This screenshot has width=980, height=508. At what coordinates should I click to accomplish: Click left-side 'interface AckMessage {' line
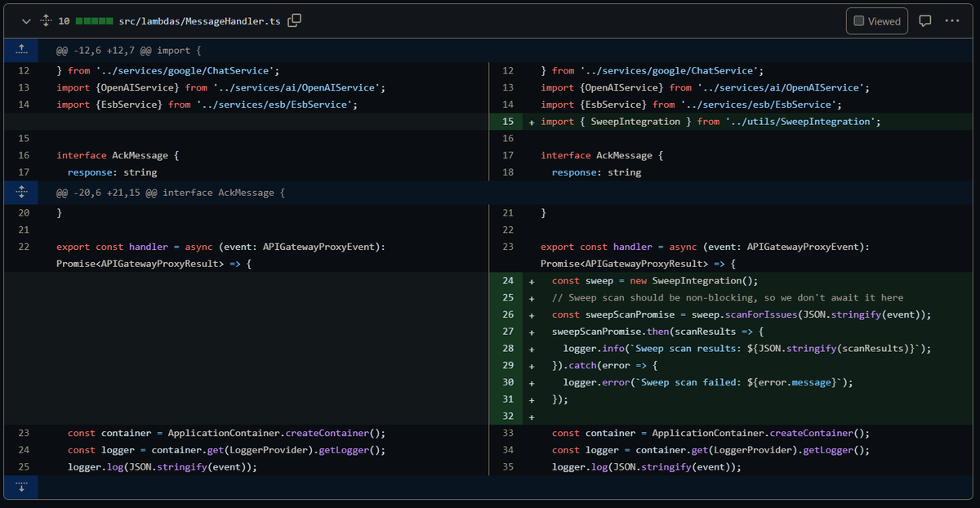click(x=118, y=155)
